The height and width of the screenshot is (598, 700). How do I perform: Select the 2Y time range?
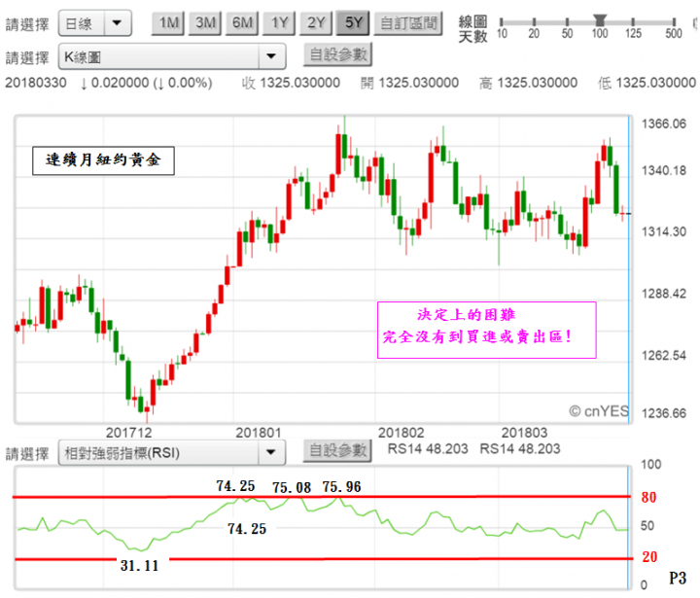coord(316,22)
